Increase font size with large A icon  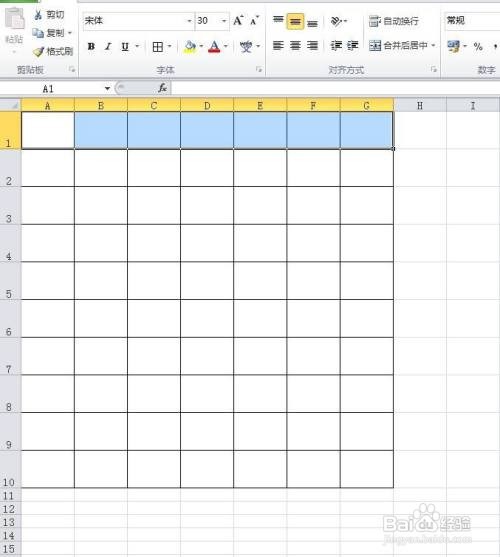238,21
